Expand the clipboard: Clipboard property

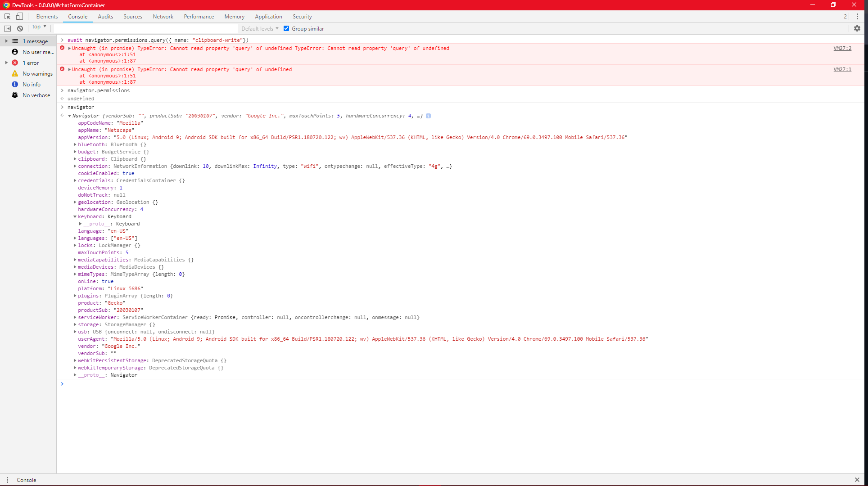point(75,159)
